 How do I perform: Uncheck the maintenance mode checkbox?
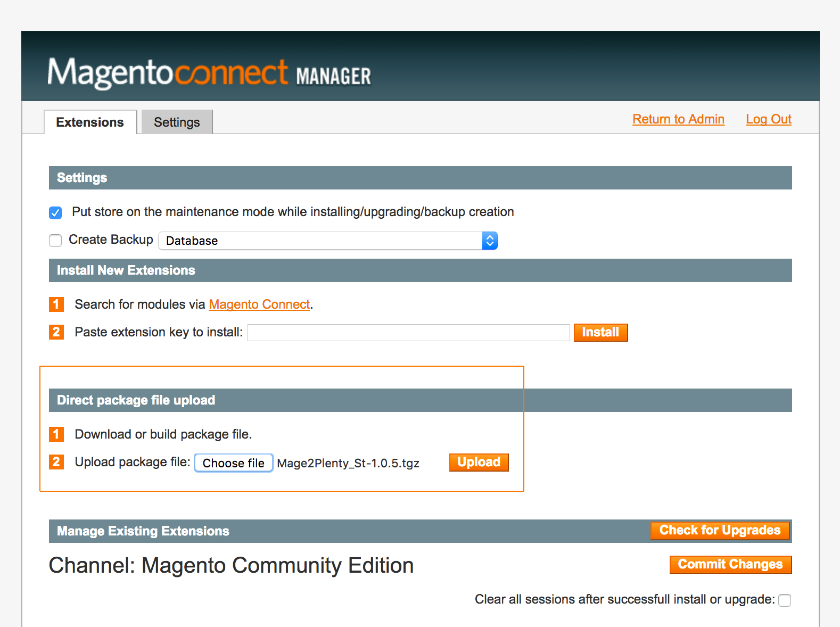55,213
